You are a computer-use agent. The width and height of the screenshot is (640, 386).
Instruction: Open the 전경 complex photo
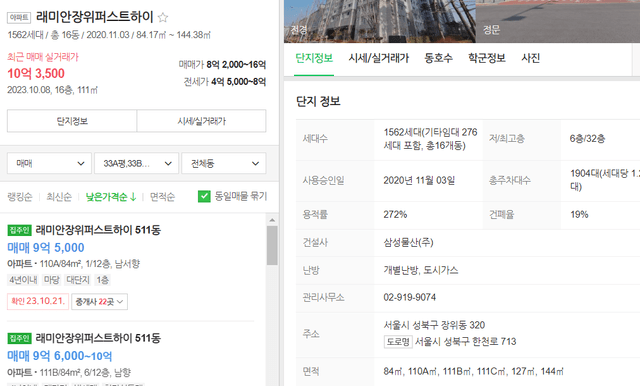tap(380, 21)
